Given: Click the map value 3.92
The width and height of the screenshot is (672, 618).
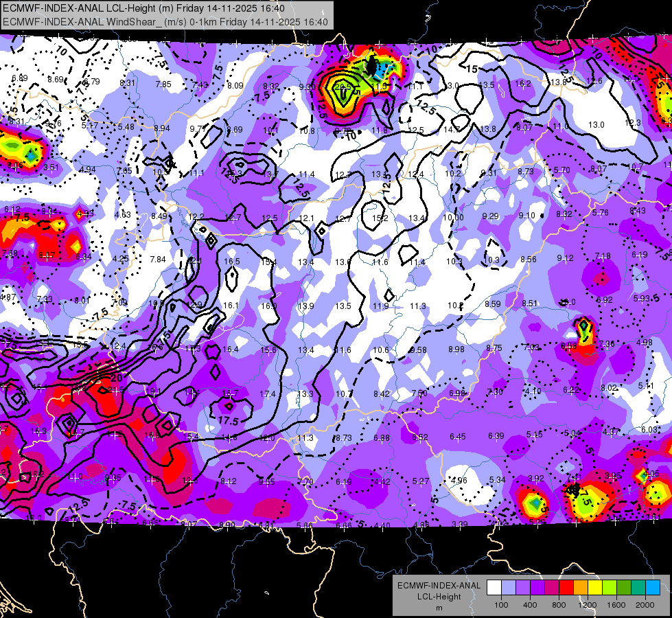Looking at the screenshot, I should [x=535, y=478].
